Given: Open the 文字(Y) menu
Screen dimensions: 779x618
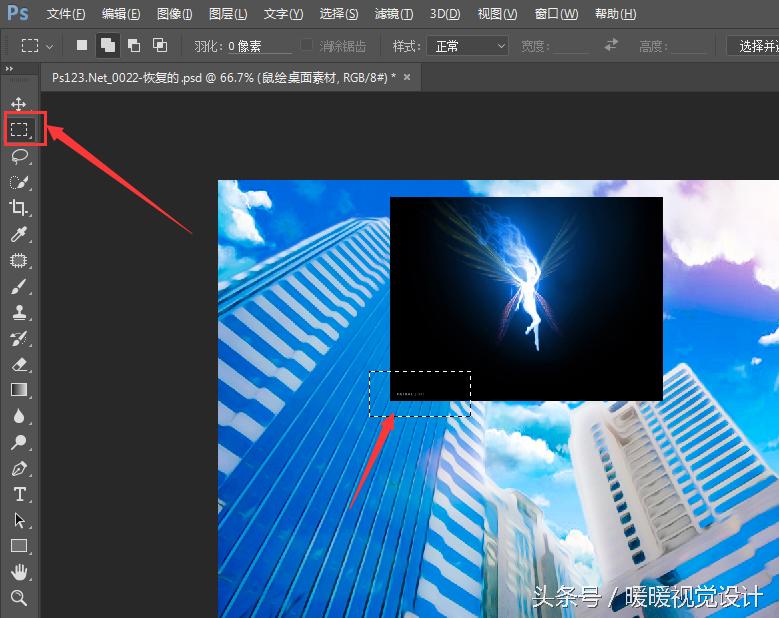Looking at the screenshot, I should point(283,14).
